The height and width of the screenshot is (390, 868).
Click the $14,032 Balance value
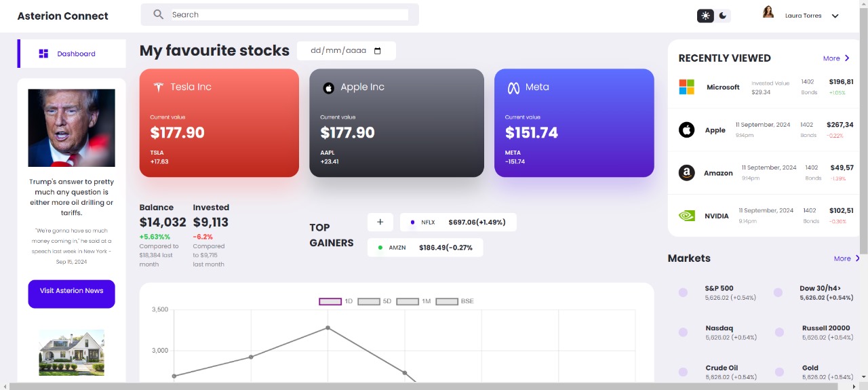[x=163, y=222]
